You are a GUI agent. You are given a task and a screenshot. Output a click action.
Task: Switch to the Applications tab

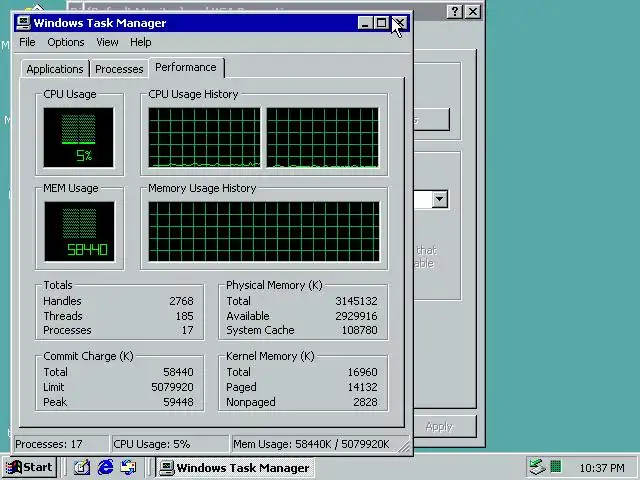[55, 69]
